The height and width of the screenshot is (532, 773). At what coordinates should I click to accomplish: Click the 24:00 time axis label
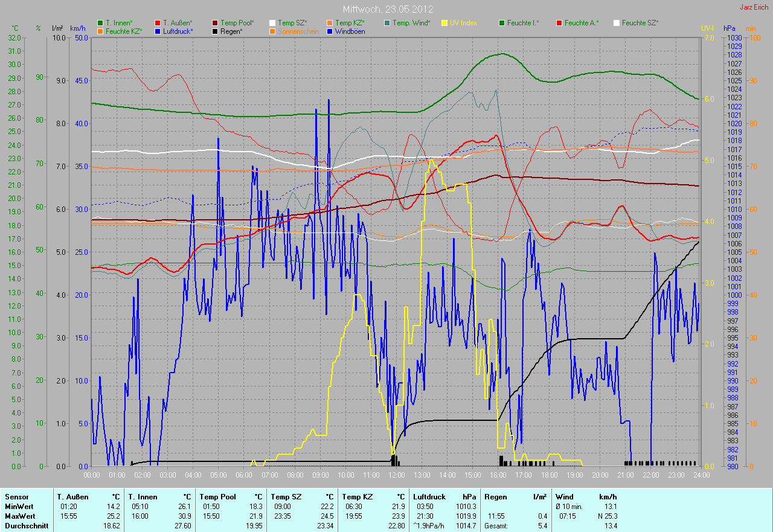701,475
